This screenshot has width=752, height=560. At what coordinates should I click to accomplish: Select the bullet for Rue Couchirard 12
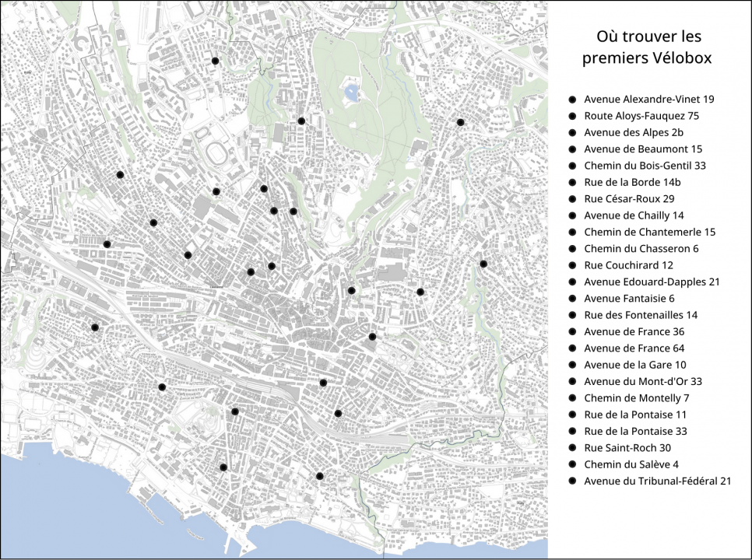(x=572, y=265)
